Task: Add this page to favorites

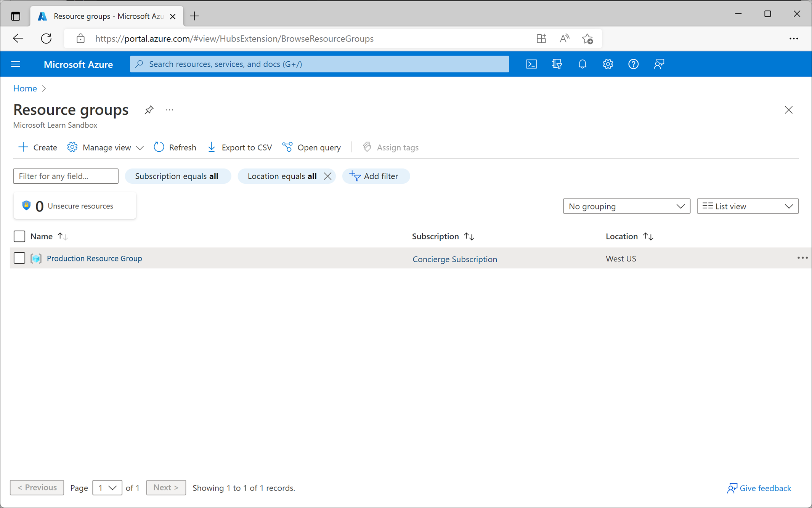Action: [x=587, y=38]
